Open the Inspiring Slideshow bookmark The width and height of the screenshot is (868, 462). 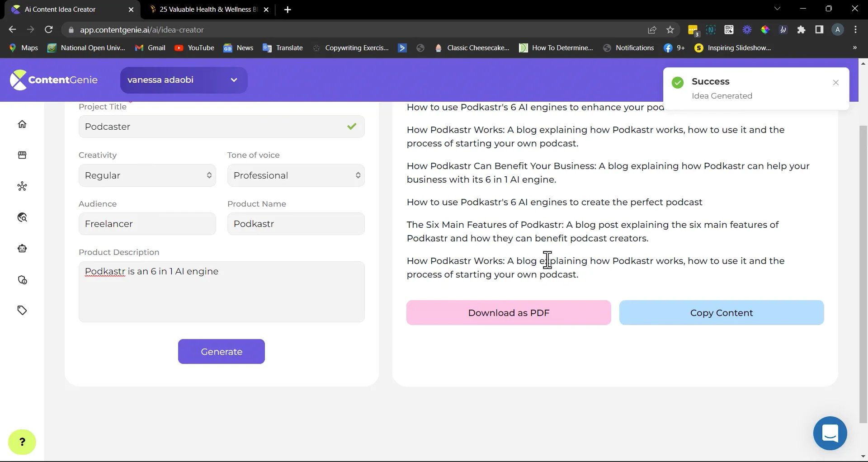733,48
